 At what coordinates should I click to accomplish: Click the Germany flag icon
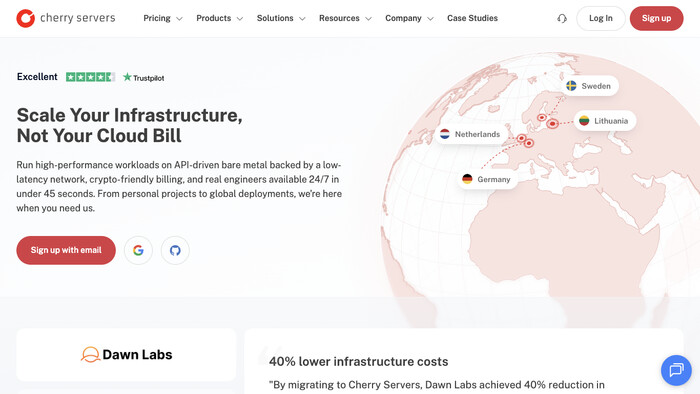coord(467,179)
